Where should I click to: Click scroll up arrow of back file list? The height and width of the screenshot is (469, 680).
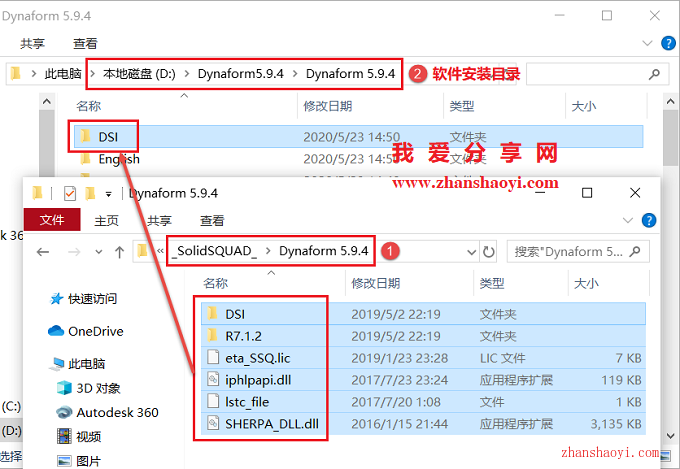(671, 102)
